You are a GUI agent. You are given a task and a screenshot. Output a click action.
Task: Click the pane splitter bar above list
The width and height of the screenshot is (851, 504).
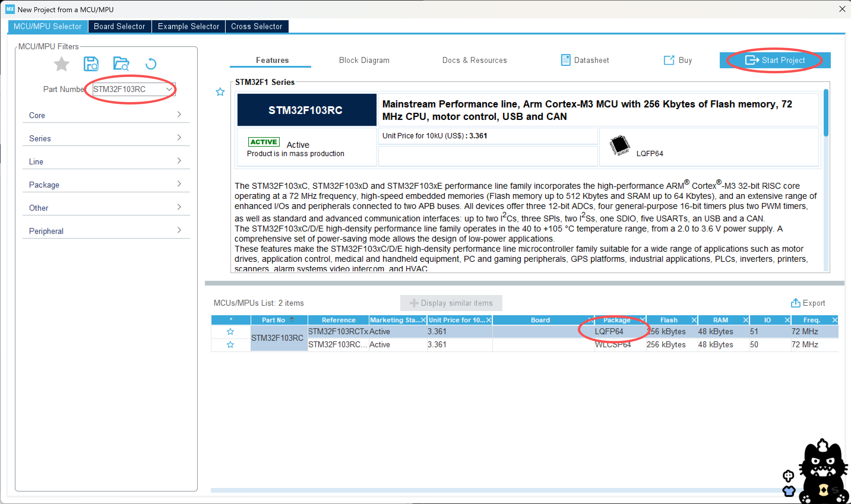(x=524, y=283)
